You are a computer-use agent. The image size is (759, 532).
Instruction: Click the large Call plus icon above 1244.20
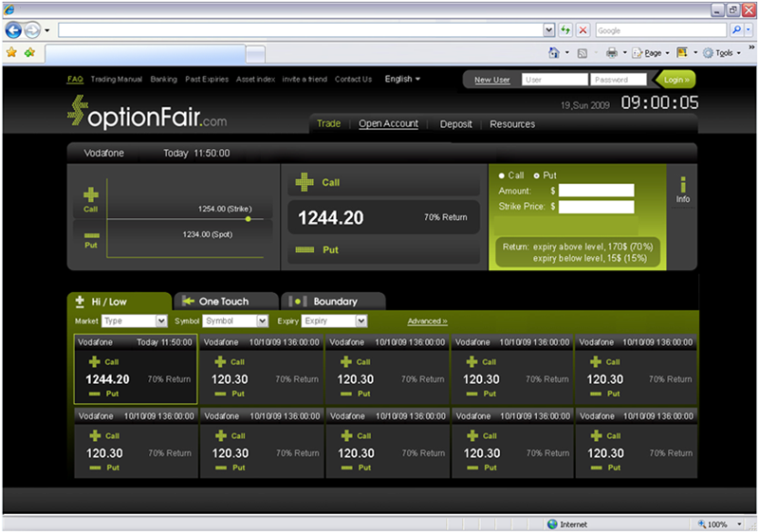click(x=305, y=182)
